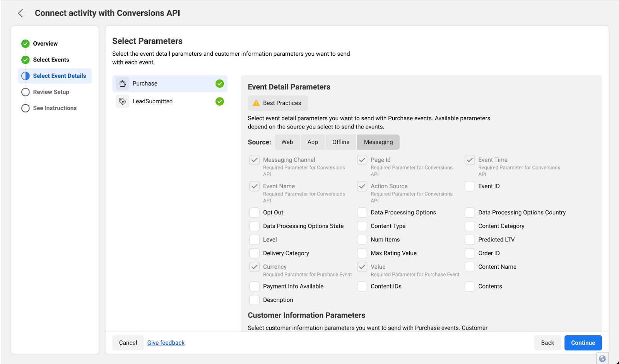619x364 pixels.
Task: Enable the Data Processing Options checkbox
Action: [362, 213]
